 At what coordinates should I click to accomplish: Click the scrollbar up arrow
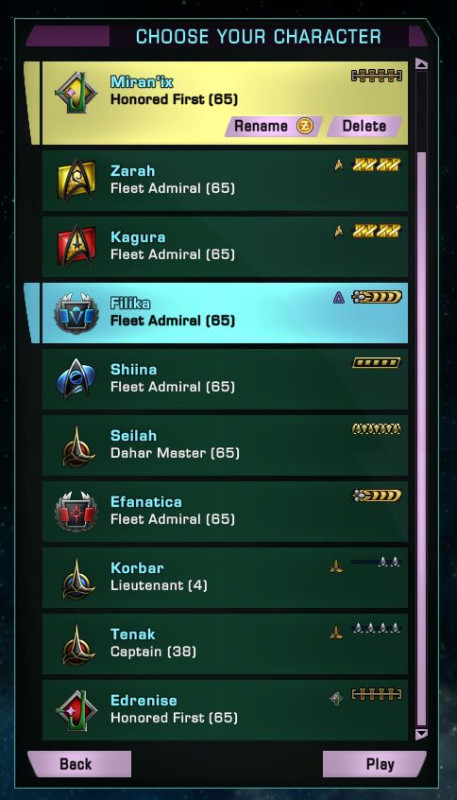click(421, 64)
